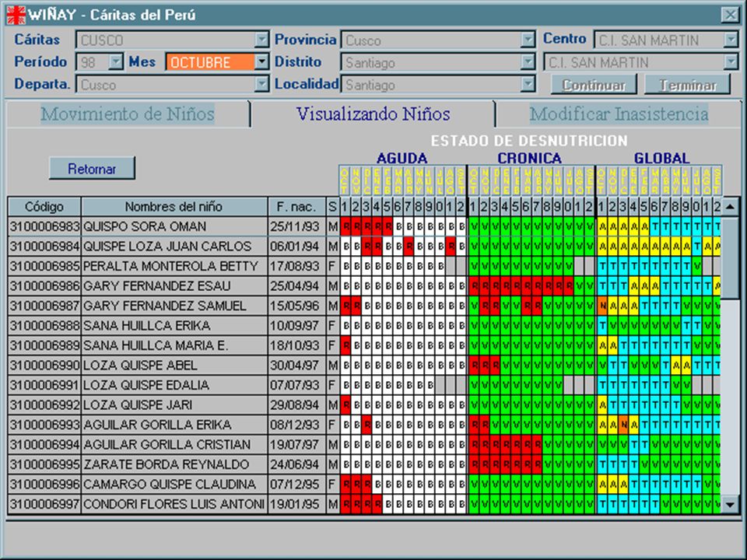Select row CAMARGO QUISPE CLAUDINA

click(364, 485)
